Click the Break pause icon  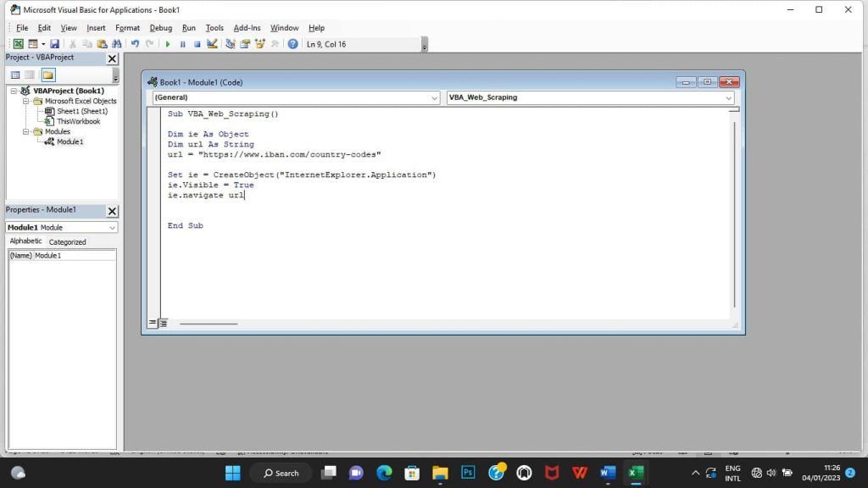click(183, 44)
